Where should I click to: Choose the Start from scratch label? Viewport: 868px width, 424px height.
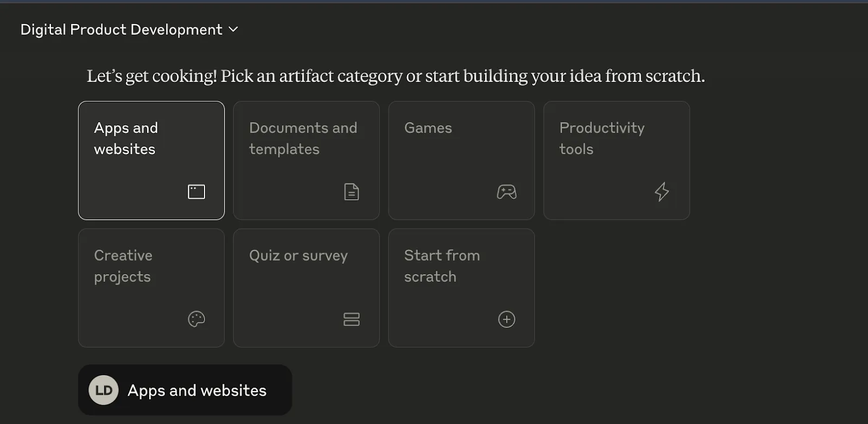tap(442, 266)
